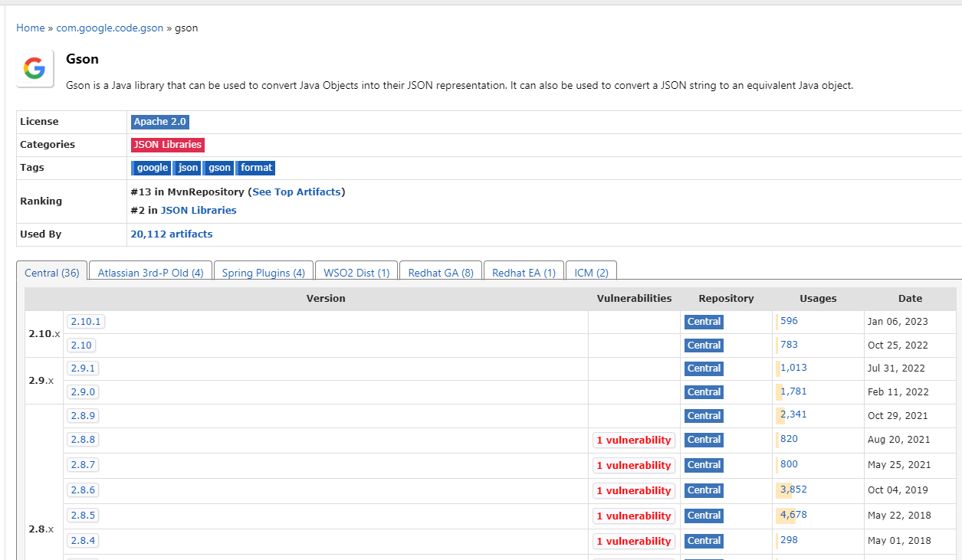This screenshot has width=962, height=560.
Task: Open com.google.code.gson breadcrumb link
Action: 110,28
